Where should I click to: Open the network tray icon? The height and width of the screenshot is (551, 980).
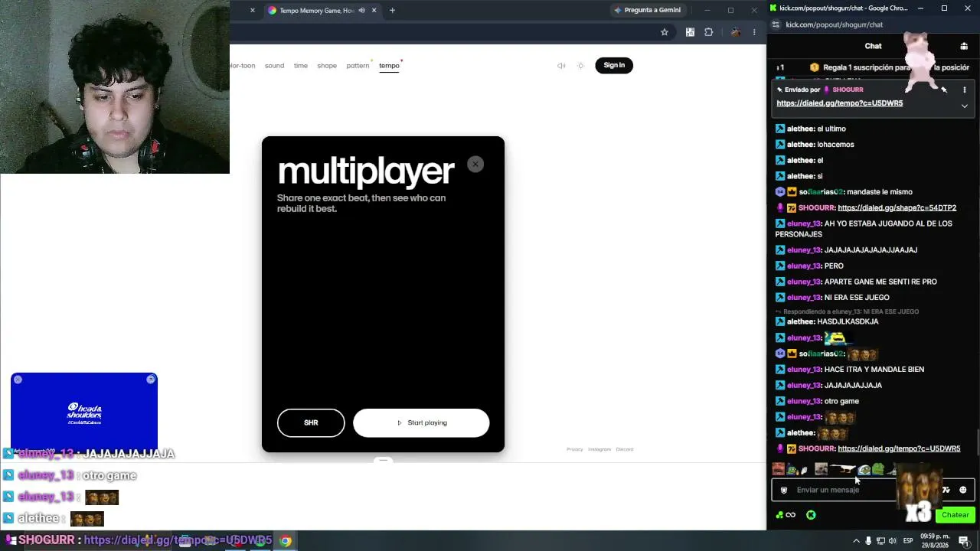(880, 541)
